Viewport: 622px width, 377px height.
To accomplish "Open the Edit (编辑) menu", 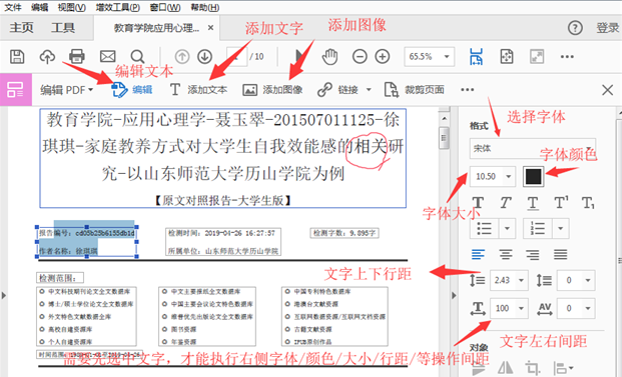I will (x=39, y=7).
